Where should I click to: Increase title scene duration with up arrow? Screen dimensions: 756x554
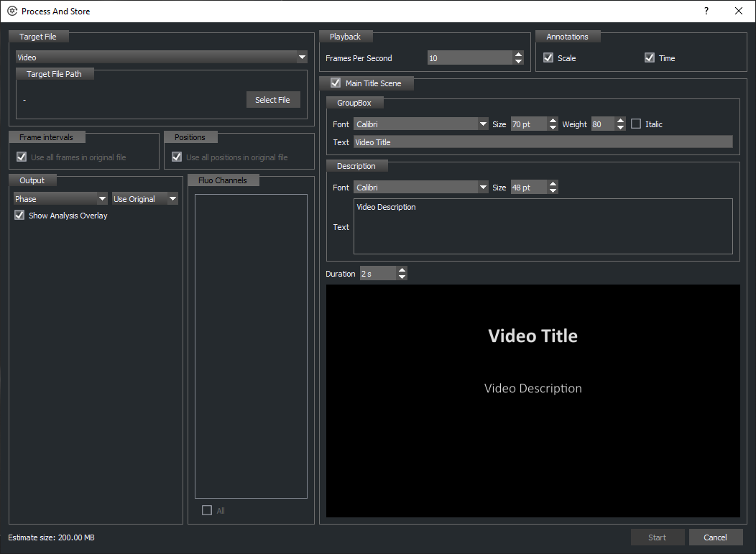coord(402,270)
